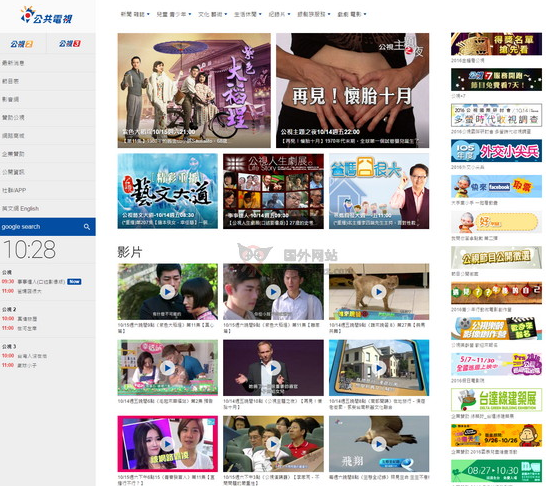Click the google search input field

tap(41, 227)
